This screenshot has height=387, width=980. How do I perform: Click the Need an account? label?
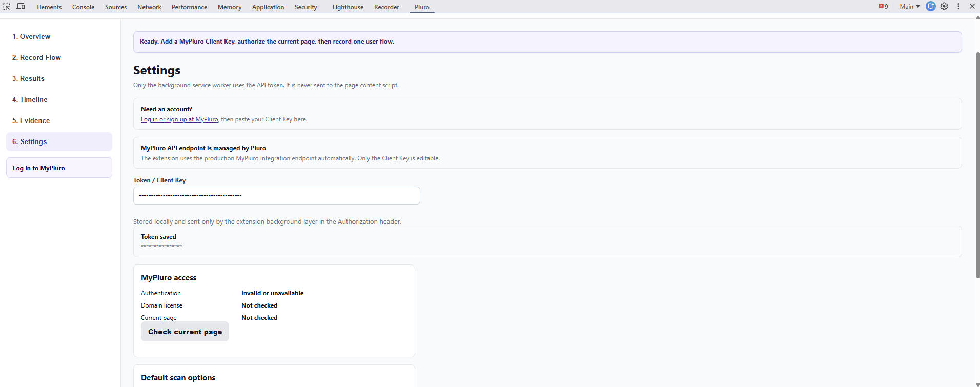coord(167,109)
